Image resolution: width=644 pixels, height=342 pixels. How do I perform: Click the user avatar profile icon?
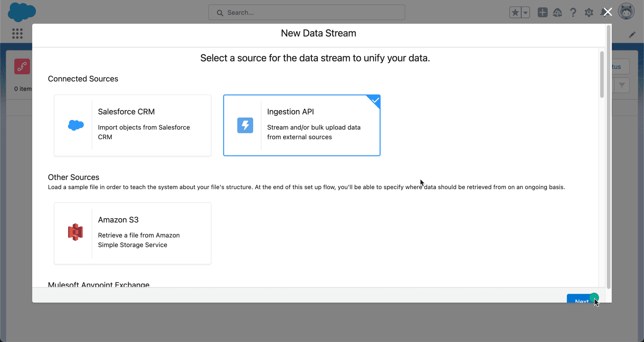(x=626, y=12)
